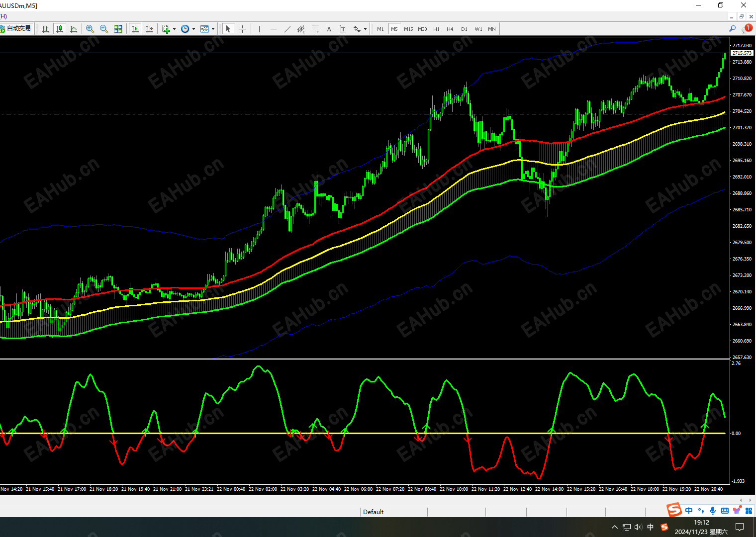Open chat notifications with red badge
Screen dimensions: 756x537
click(747, 29)
